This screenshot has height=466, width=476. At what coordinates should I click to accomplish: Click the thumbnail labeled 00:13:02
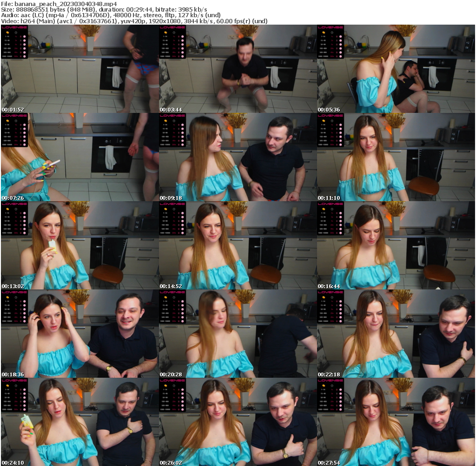click(79, 245)
